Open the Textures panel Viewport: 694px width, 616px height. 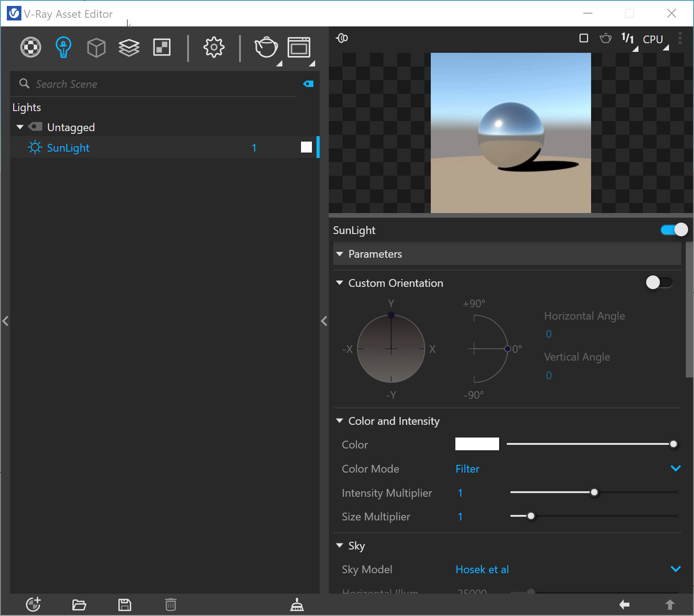point(162,47)
